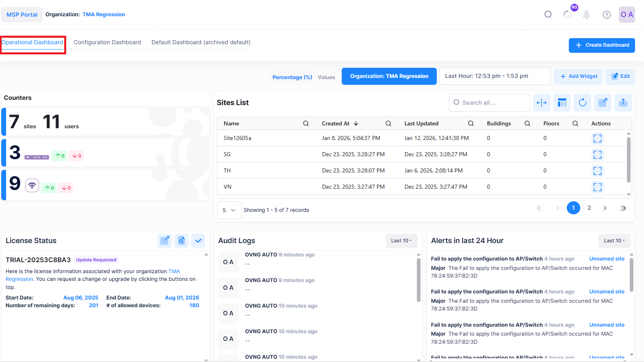Screen dimensions: 644x362
Task: Open the page size dropdown showing 5
Action: [x=229, y=210]
